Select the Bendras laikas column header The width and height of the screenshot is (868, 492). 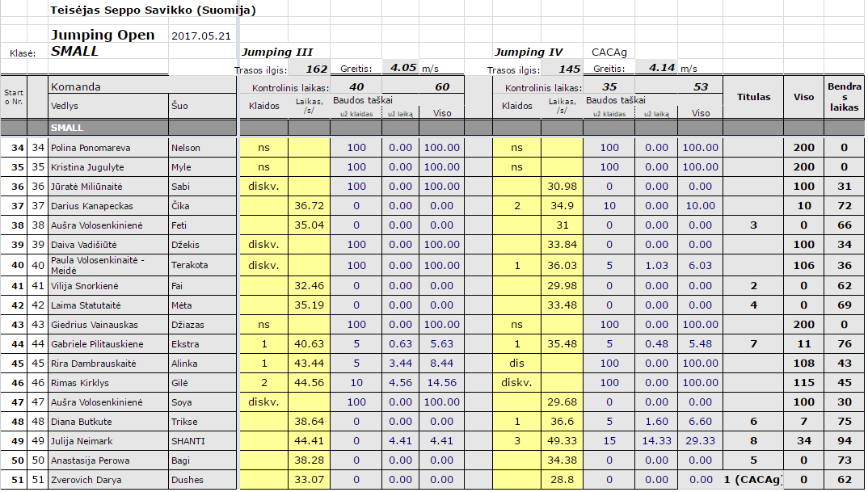click(843, 97)
